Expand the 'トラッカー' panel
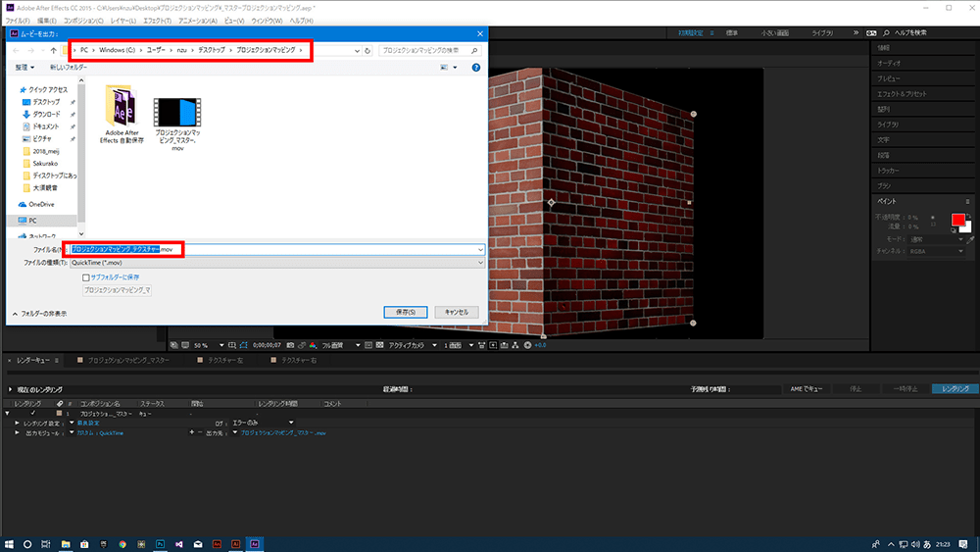Image resolution: width=980 pixels, height=552 pixels. (x=888, y=171)
